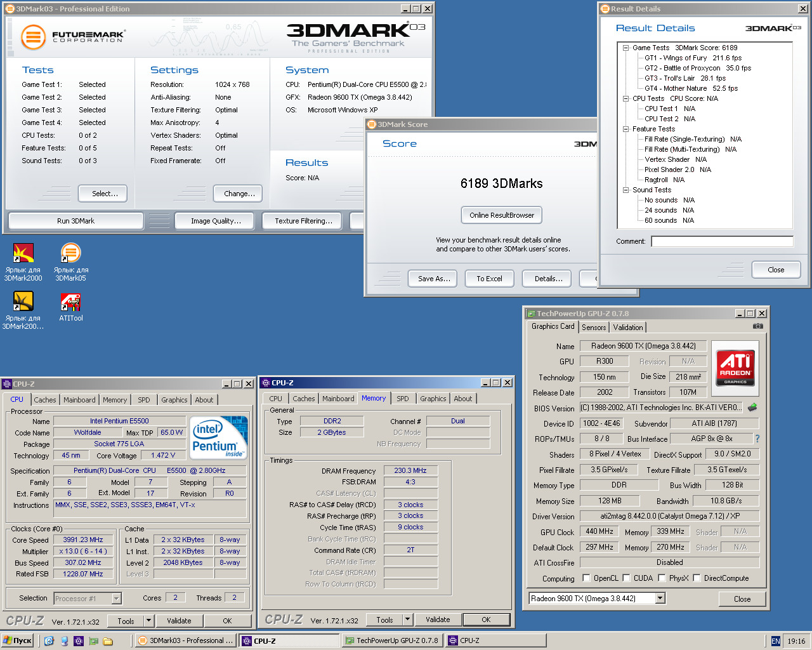This screenshot has width=812, height=650.
Task: Collapse the Sound Tests tree node
Action: 625,190
